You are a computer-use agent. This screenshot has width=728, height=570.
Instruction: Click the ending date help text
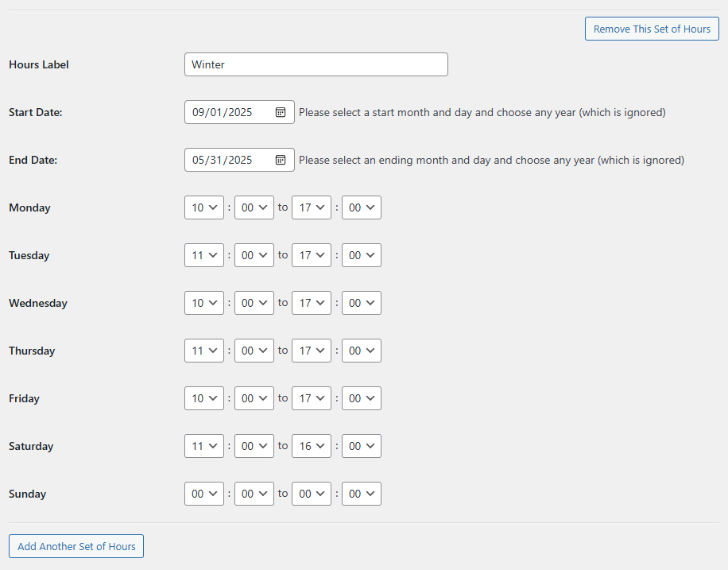pyautogui.click(x=491, y=160)
